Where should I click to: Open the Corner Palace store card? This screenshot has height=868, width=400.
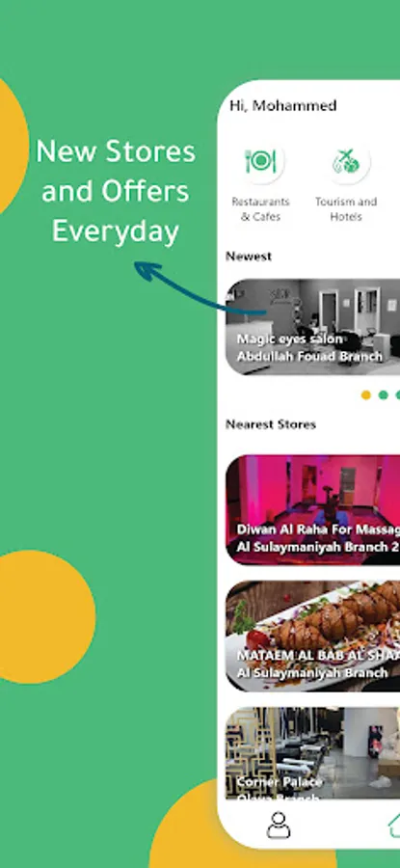click(312, 753)
